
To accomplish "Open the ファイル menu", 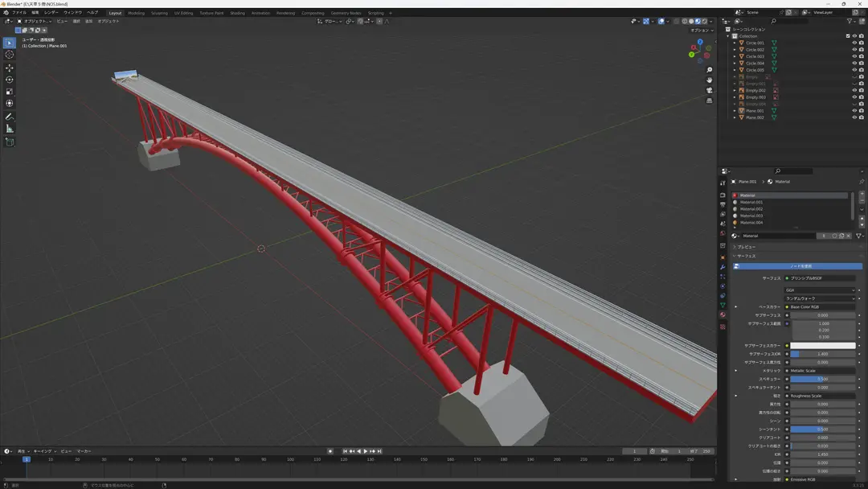I will tap(18, 12).
